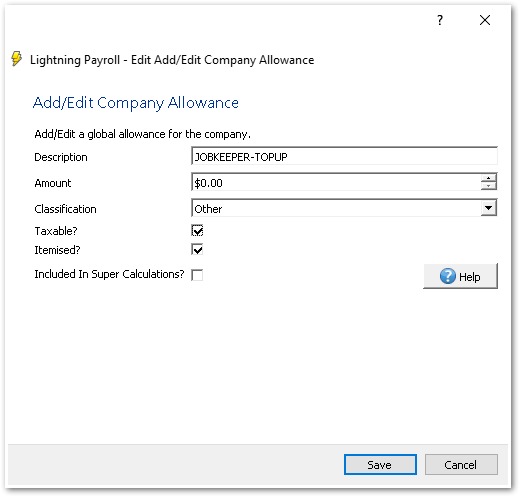Open the Classification dropdown arrow
The width and height of the screenshot is (520, 497).
point(489,208)
